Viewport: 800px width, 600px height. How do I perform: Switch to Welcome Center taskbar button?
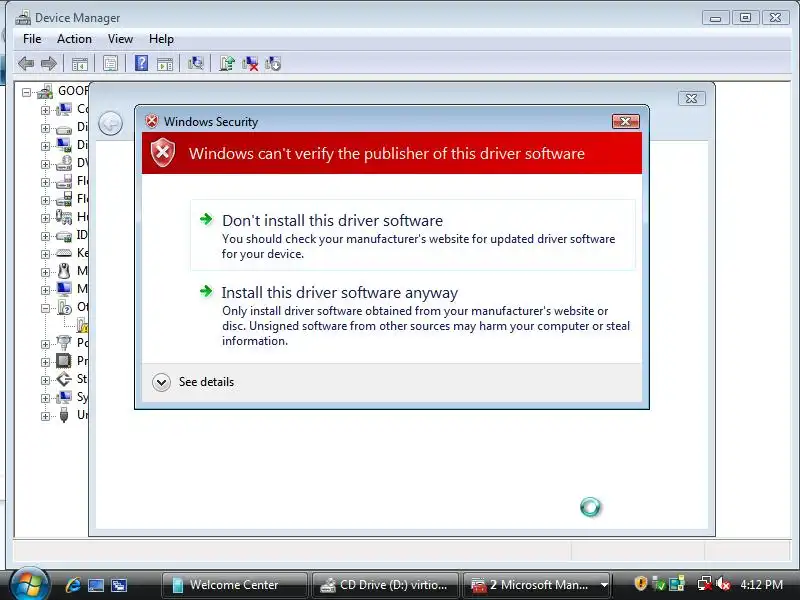click(x=235, y=585)
